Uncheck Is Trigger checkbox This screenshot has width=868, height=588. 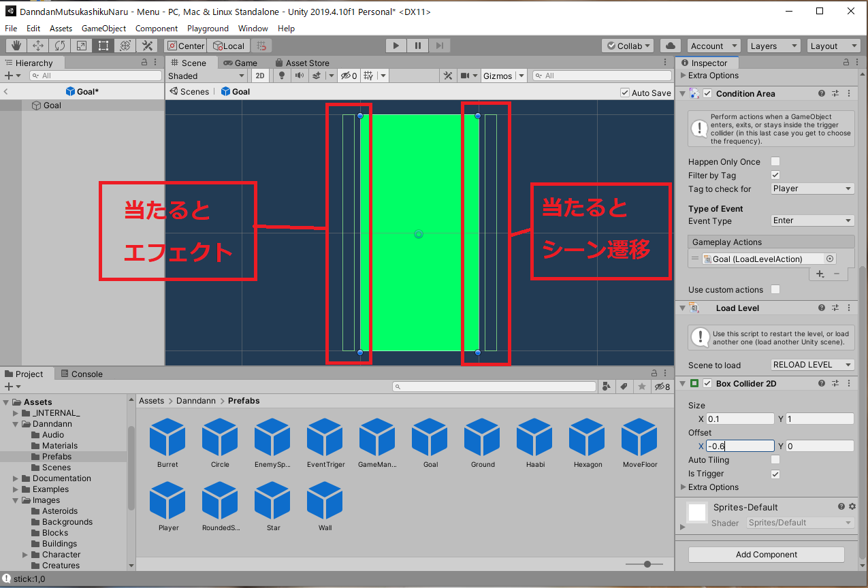(775, 474)
